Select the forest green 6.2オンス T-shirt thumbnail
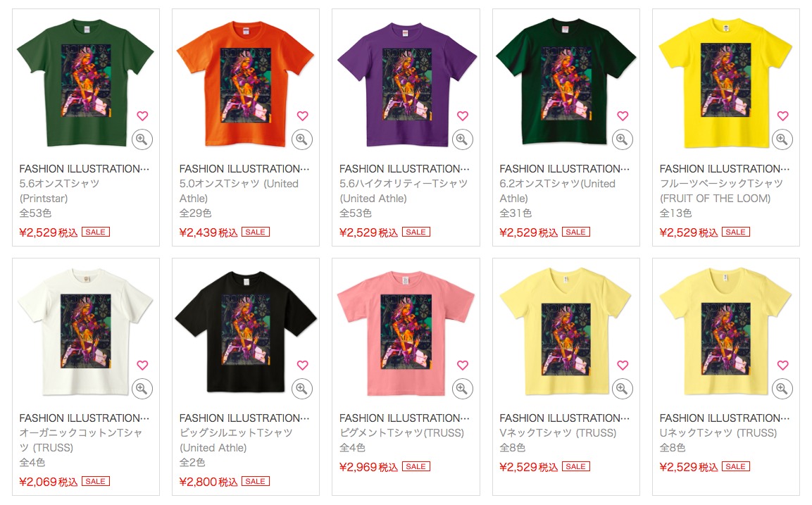This screenshot has height=505, width=812. point(566,82)
